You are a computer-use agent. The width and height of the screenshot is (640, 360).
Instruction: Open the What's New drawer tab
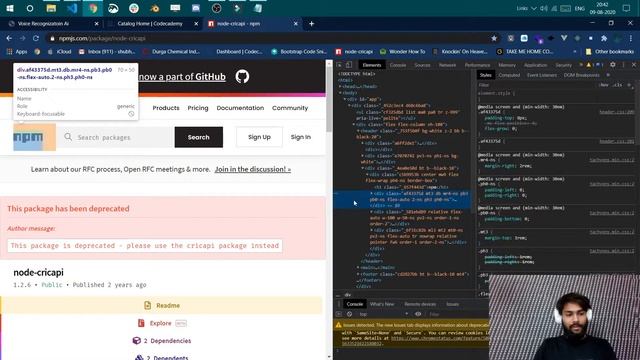tap(382, 304)
